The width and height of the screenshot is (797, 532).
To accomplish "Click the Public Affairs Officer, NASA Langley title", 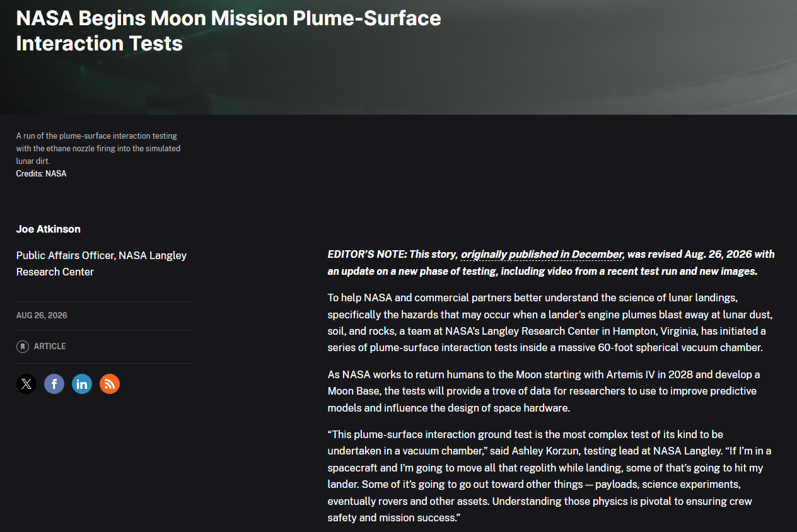I will click(x=102, y=263).
